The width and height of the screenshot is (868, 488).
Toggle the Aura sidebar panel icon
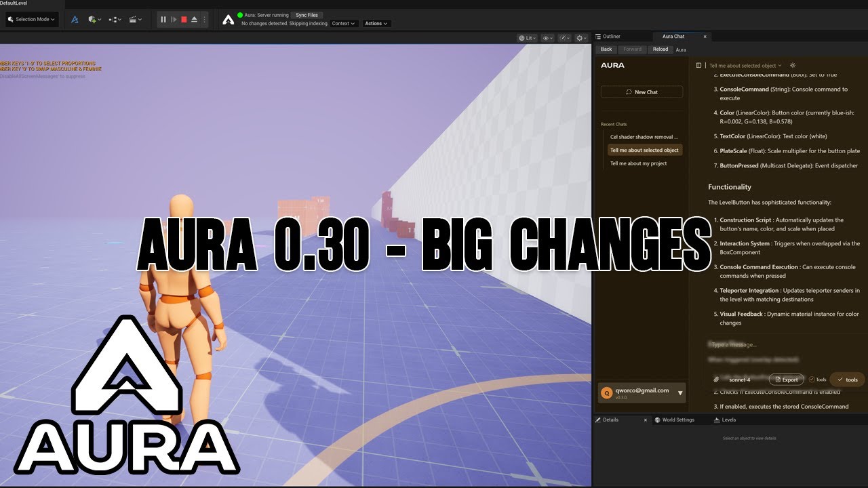(699, 66)
